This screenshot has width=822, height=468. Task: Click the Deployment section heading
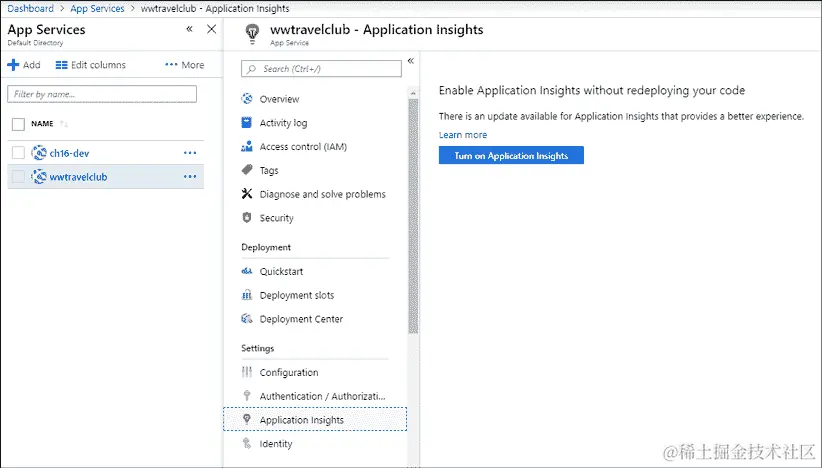point(266,247)
